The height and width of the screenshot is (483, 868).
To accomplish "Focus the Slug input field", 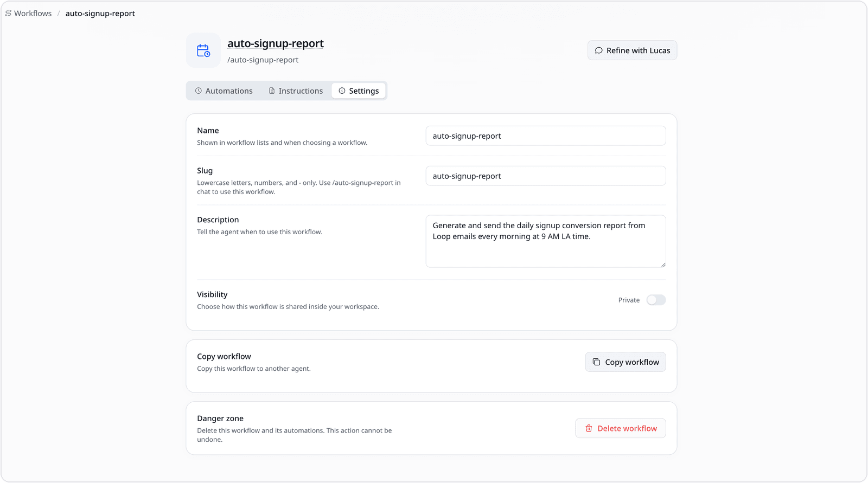I will 546,176.
